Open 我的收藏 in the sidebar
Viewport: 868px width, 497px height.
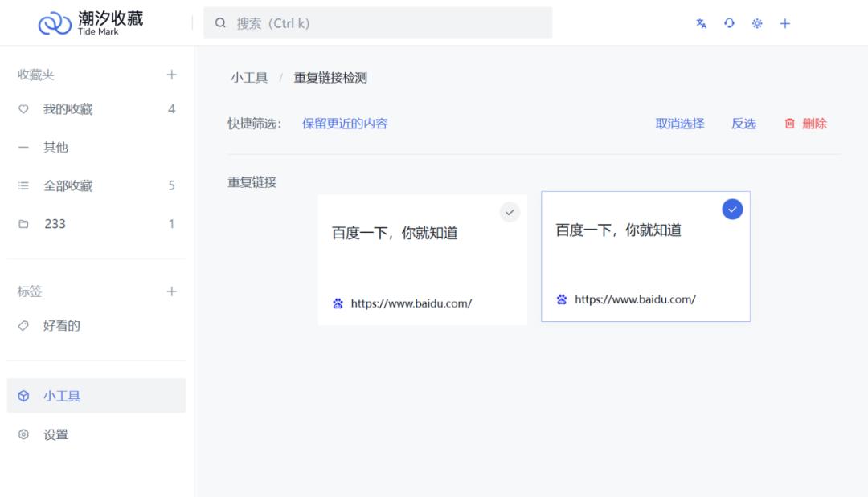96,109
